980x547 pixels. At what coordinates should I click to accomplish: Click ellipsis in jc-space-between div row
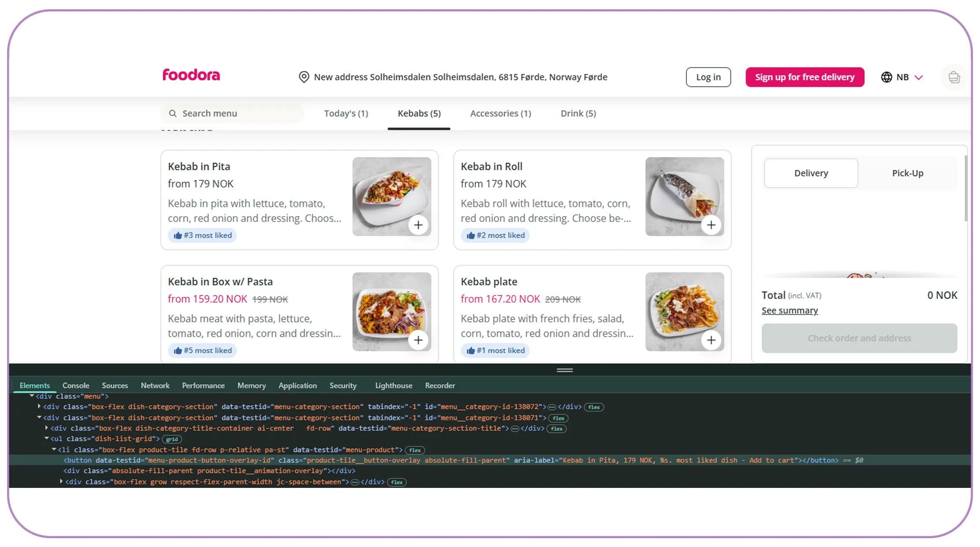pyautogui.click(x=354, y=482)
